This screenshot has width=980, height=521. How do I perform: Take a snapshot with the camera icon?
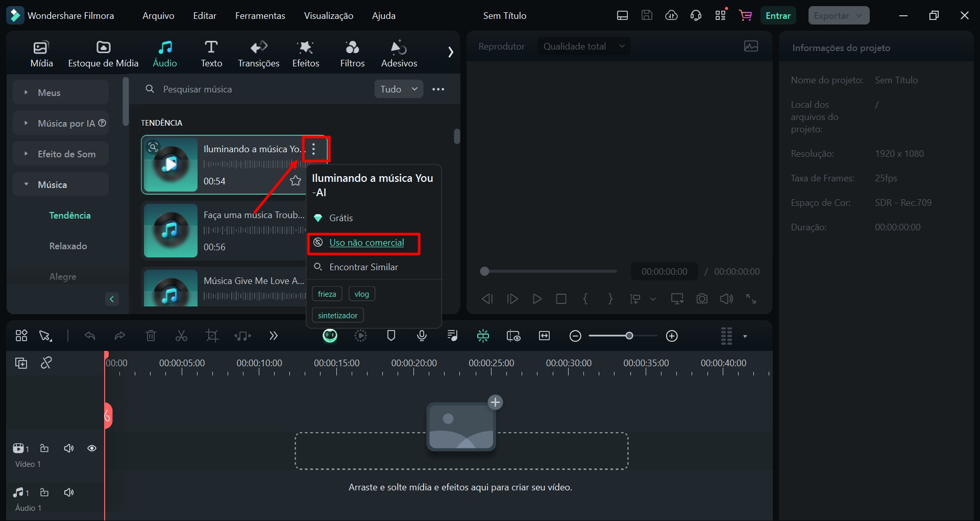702,299
